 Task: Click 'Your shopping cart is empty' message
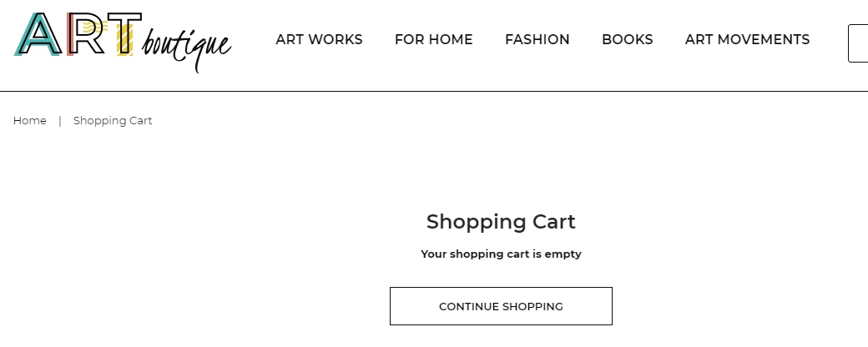point(501,254)
